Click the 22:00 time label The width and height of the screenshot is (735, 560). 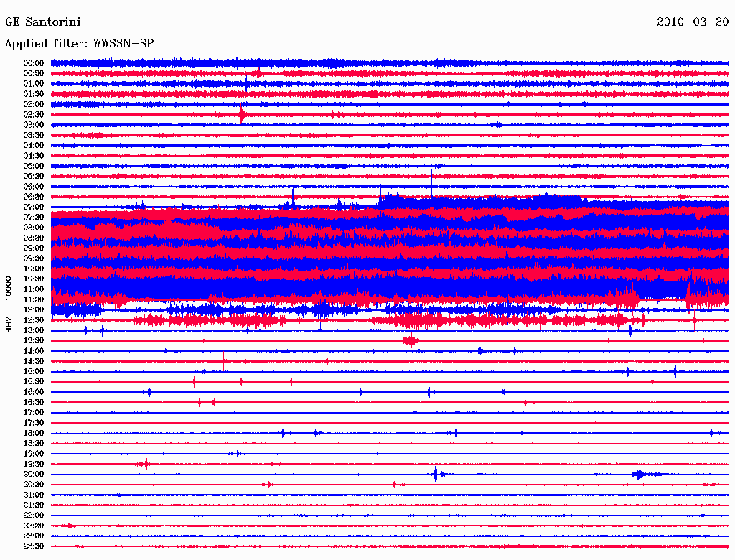point(34,515)
